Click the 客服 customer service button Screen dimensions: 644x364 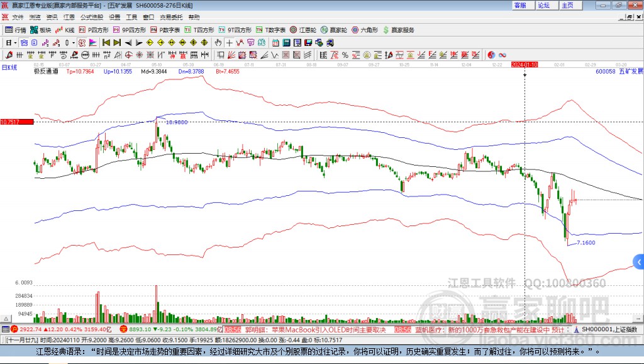point(523,5)
